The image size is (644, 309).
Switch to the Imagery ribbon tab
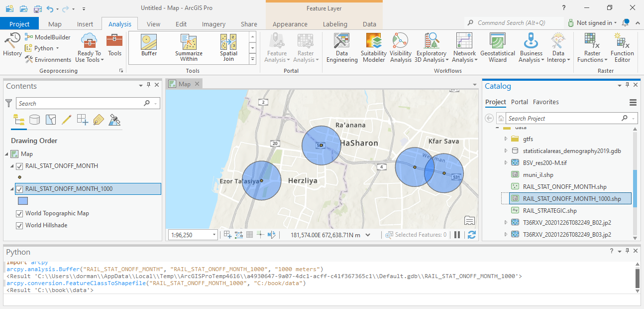[214, 24]
